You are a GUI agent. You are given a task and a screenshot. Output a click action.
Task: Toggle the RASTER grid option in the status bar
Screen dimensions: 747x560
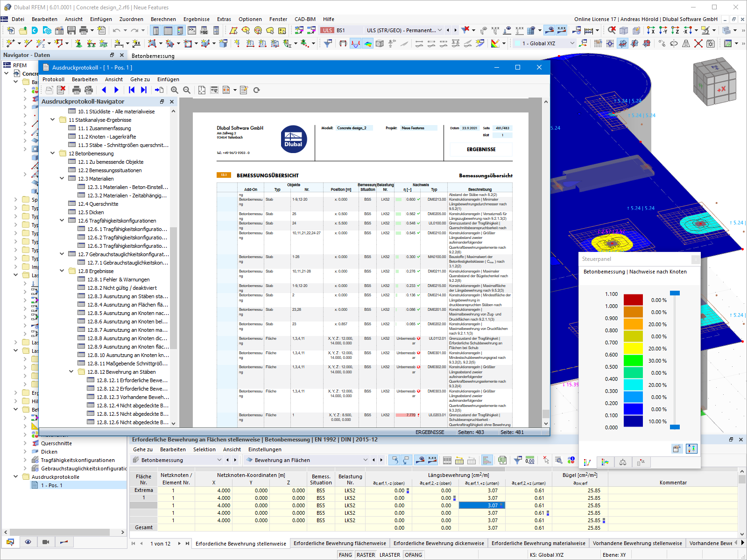pos(366,555)
